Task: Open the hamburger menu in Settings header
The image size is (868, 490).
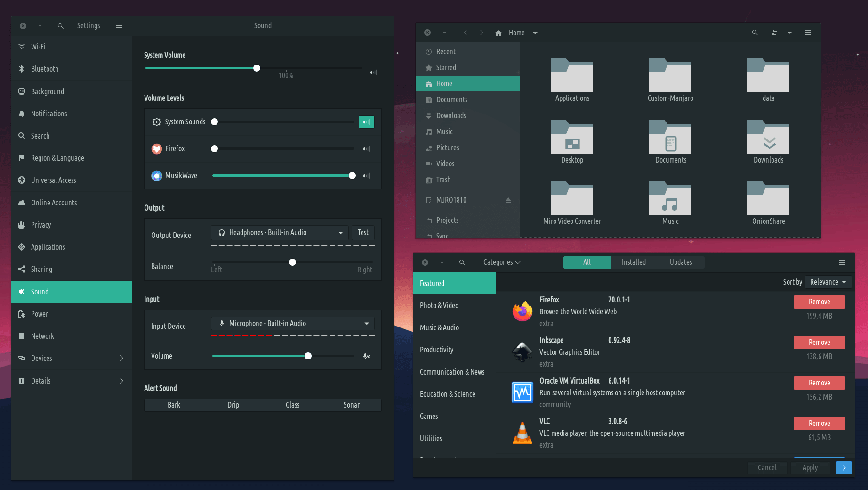Action: 119,26
